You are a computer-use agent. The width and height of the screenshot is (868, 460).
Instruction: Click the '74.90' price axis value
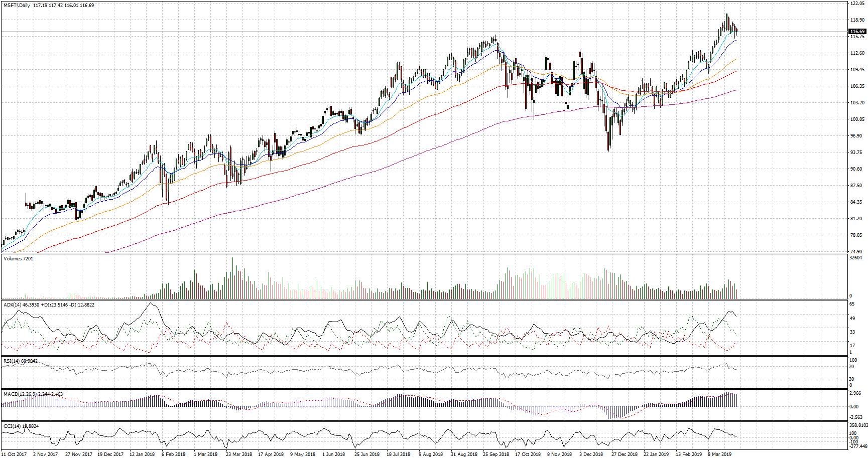[856, 252]
